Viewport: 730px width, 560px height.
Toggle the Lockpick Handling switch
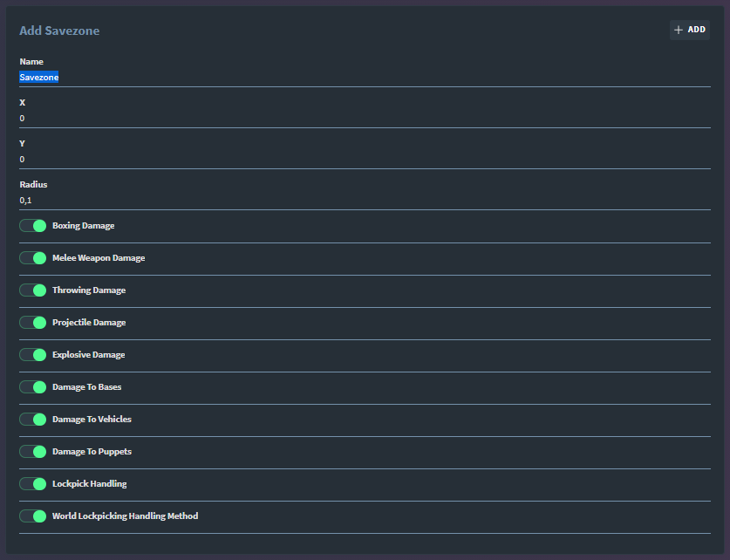point(33,484)
